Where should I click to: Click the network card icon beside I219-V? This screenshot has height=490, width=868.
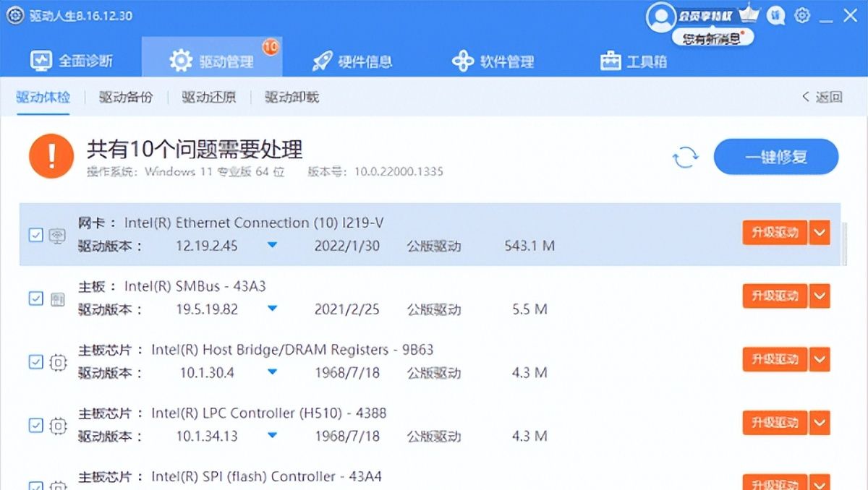pyautogui.click(x=57, y=235)
